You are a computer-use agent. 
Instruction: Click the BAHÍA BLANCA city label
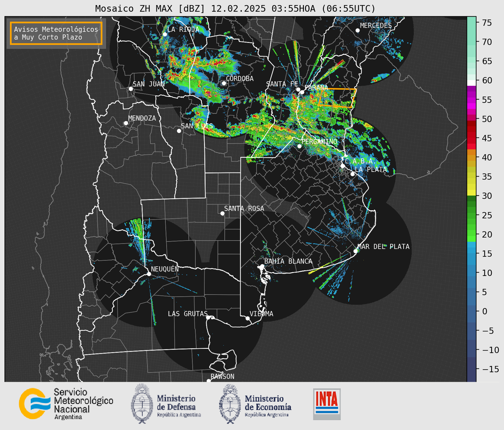coord(288,261)
